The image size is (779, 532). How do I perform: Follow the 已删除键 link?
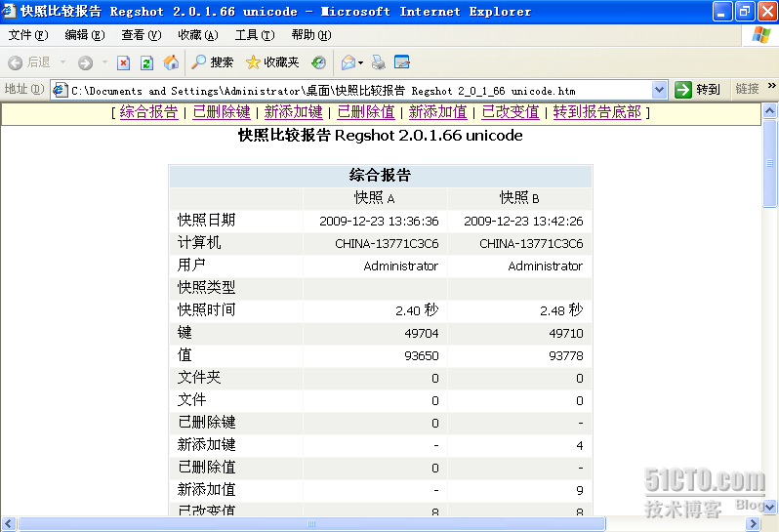(x=222, y=112)
